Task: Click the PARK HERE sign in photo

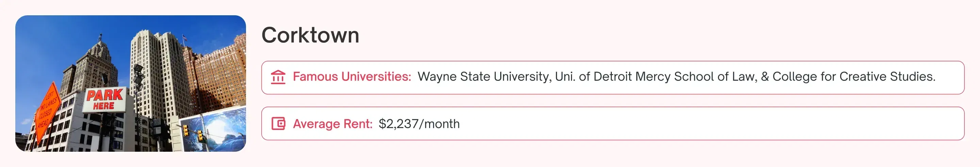Action: click(104, 99)
